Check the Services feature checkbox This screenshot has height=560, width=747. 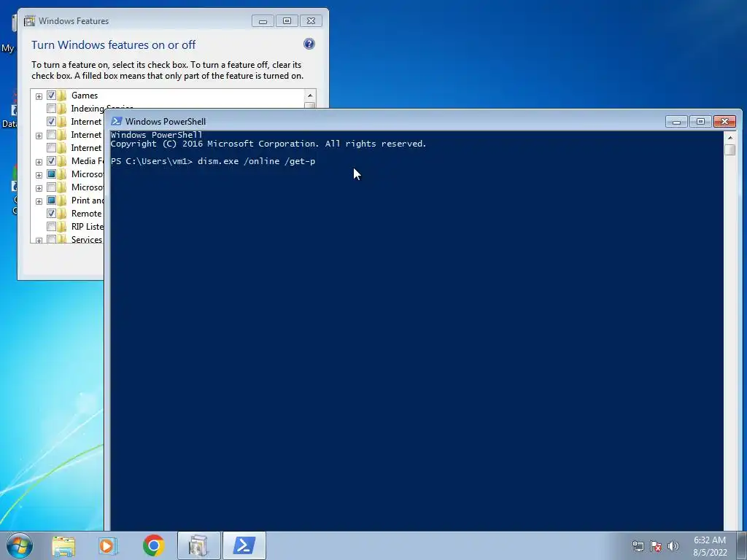tap(52, 239)
